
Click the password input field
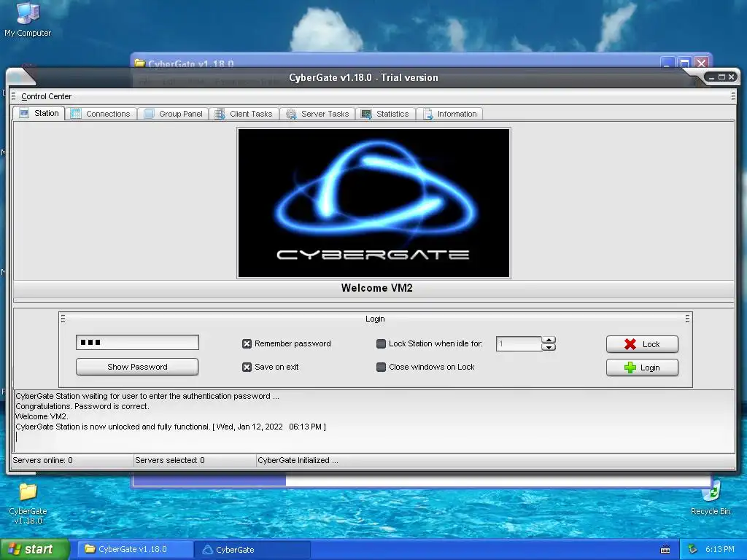pos(137,343)
